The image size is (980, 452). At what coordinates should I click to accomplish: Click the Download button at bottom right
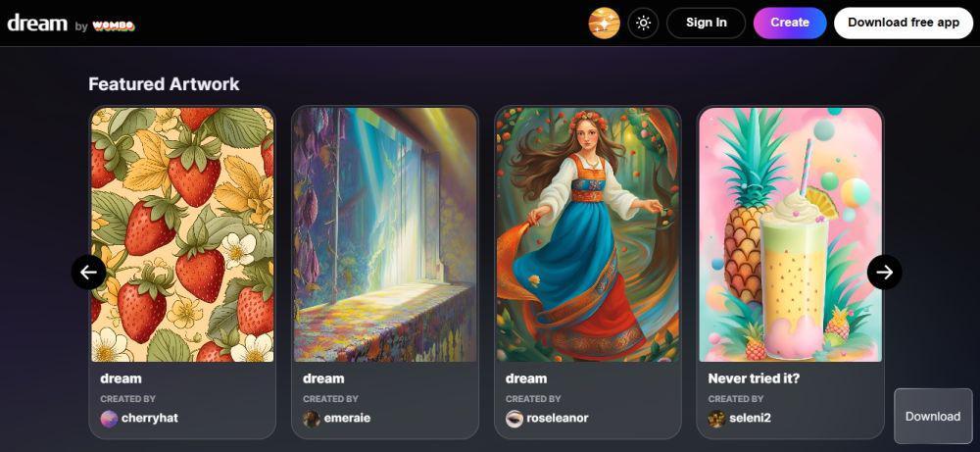933,417
